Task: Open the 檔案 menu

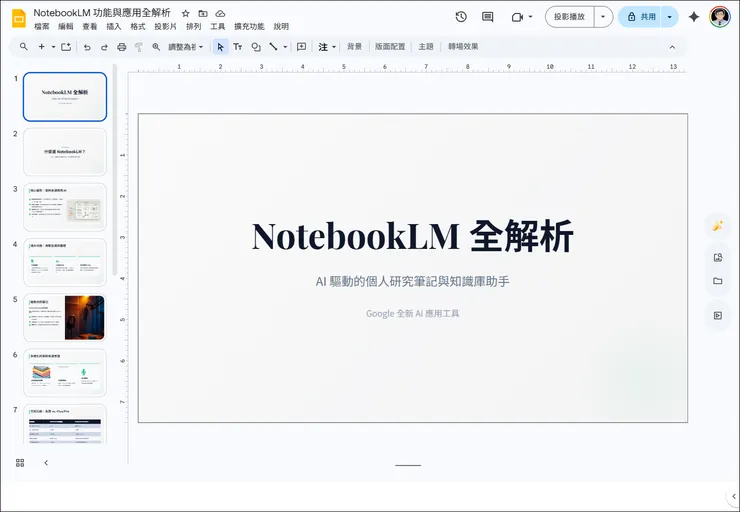Action: (42, 27)
